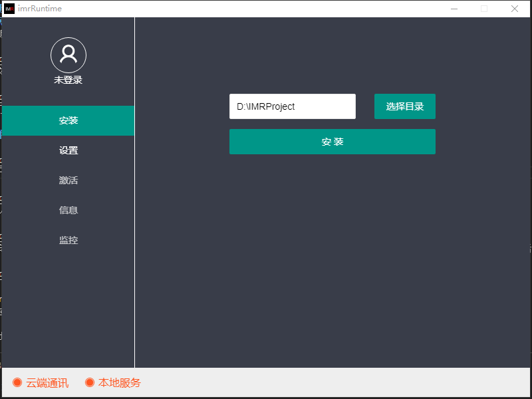
Task: Click the user avatar icon
Action: (x=68, y=55)
